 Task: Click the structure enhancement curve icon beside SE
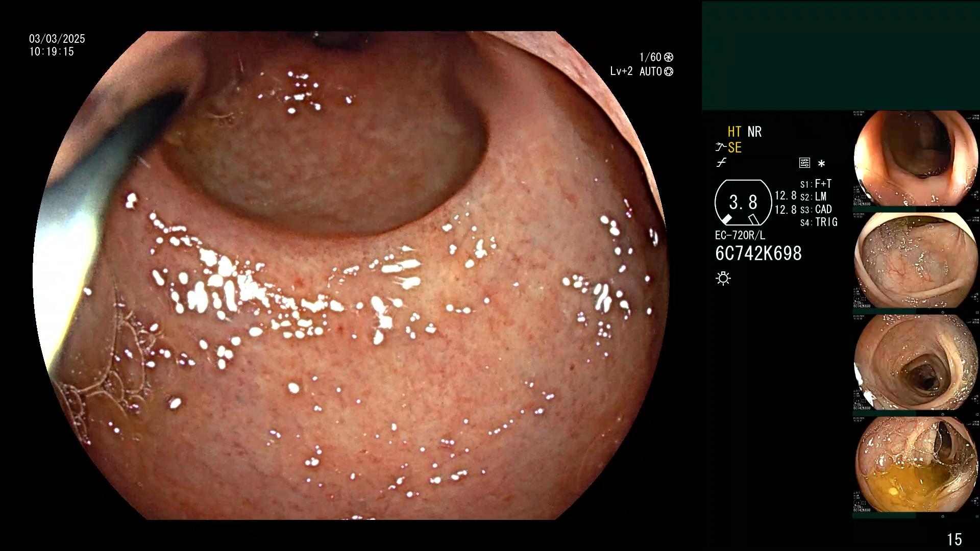pyautogui.click(x=721, y=147)
